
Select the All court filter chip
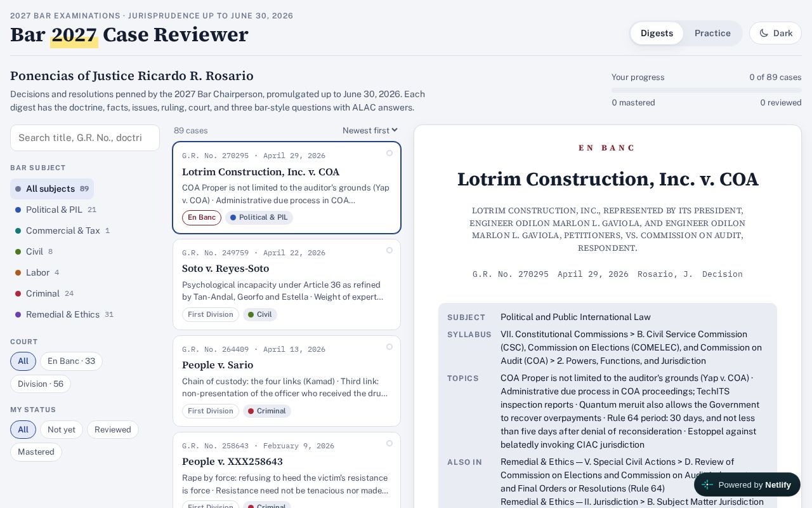pos(23,361)
